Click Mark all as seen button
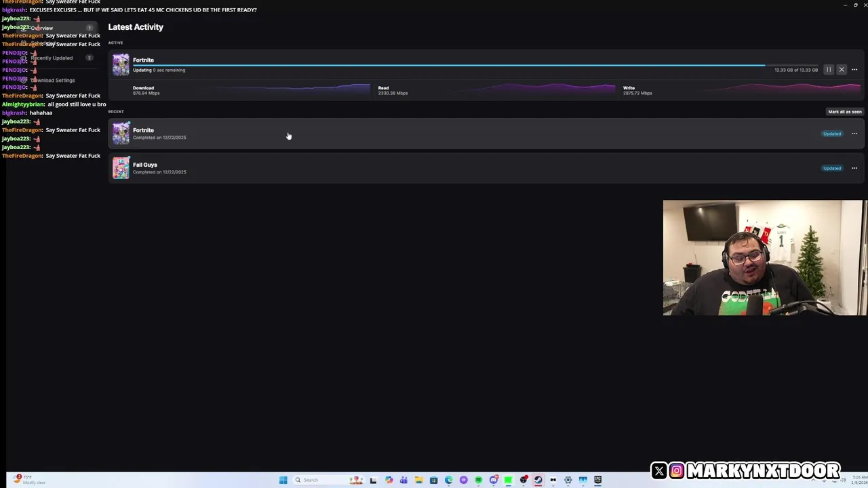Viewport: 868px width, 488px height. pos(845,112)
